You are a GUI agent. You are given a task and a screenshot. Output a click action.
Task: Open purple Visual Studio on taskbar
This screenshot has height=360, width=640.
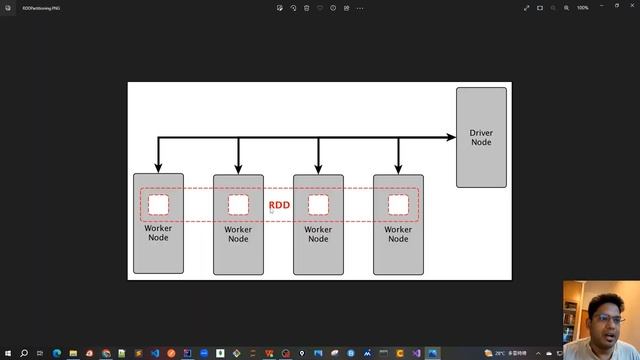coord(416,353)
